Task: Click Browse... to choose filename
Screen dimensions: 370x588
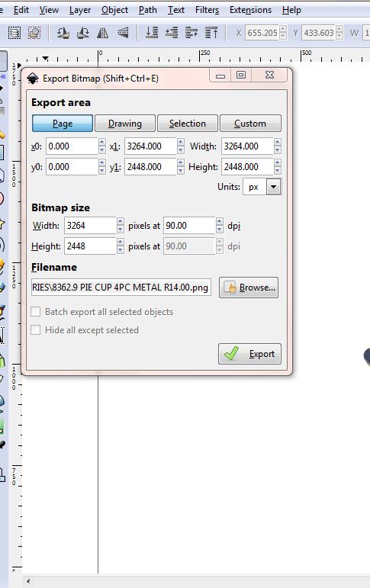Action: click(249, 288)
